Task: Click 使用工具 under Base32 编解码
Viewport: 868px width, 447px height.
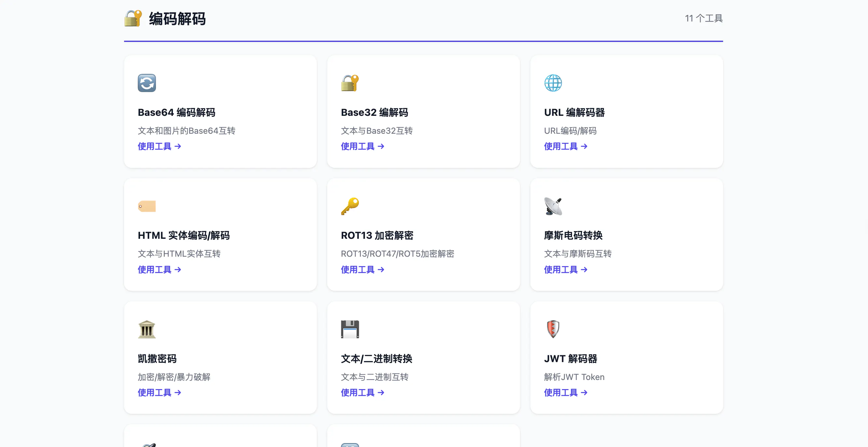Action: pos(363,146)
